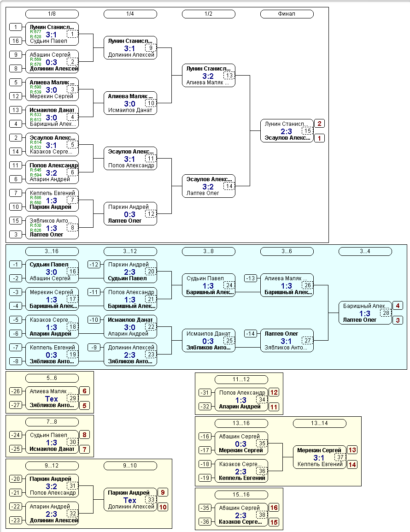
Task: Open the 13...14 bracket header
Action: [x=319, y=423]
